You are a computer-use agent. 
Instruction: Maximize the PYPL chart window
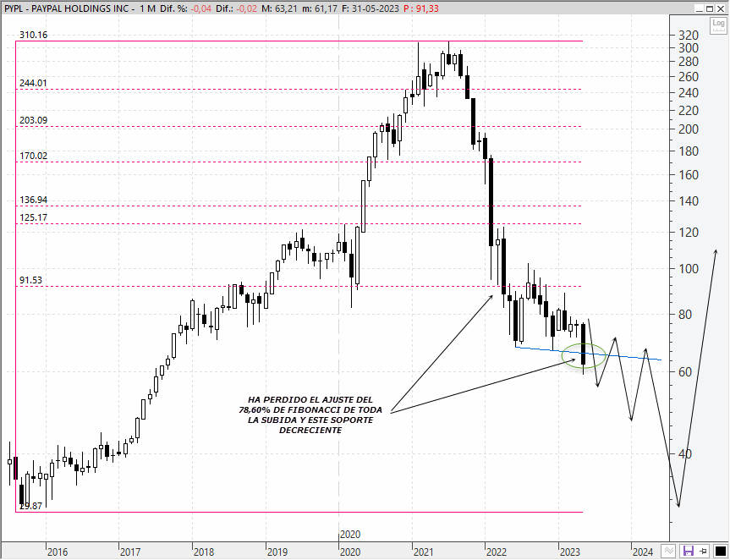click(710, 8)
